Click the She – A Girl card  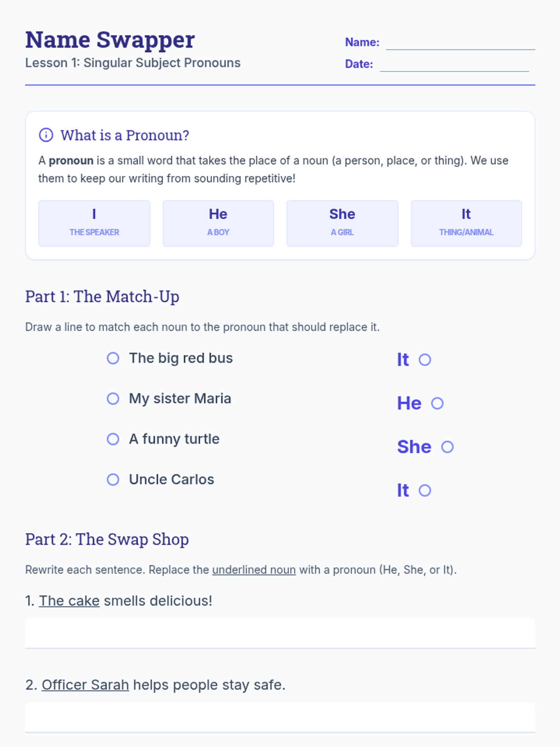click(342, 224)
